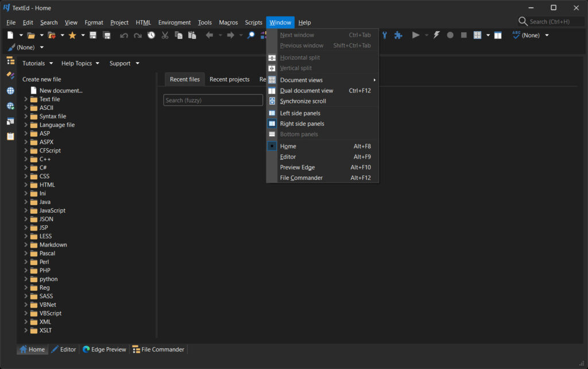Navigate back with the left arrow icon
Screen dimensions: 588x369
coord(209,35)
